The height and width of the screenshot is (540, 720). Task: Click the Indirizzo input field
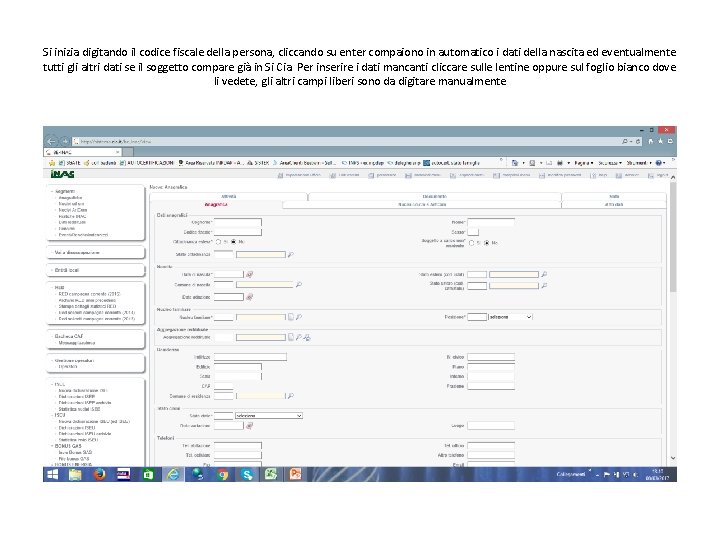pyautogui.click(x=250, y=357)
